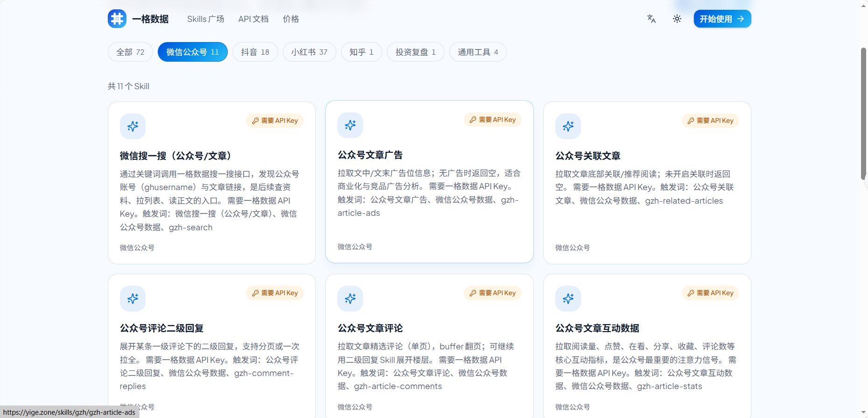
Task: Click the sparkle icon on 公众号文章互动数据 card
Action: 568,298
